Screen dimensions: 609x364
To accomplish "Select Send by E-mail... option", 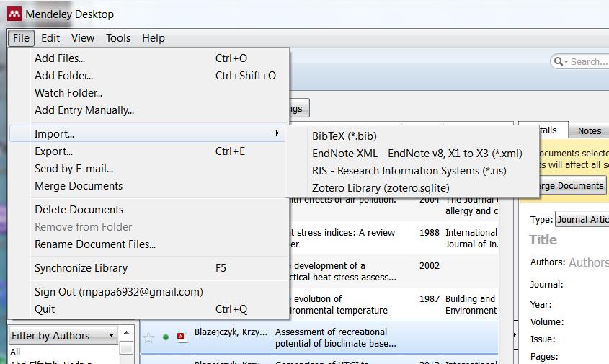I will [x=148, y=169].
